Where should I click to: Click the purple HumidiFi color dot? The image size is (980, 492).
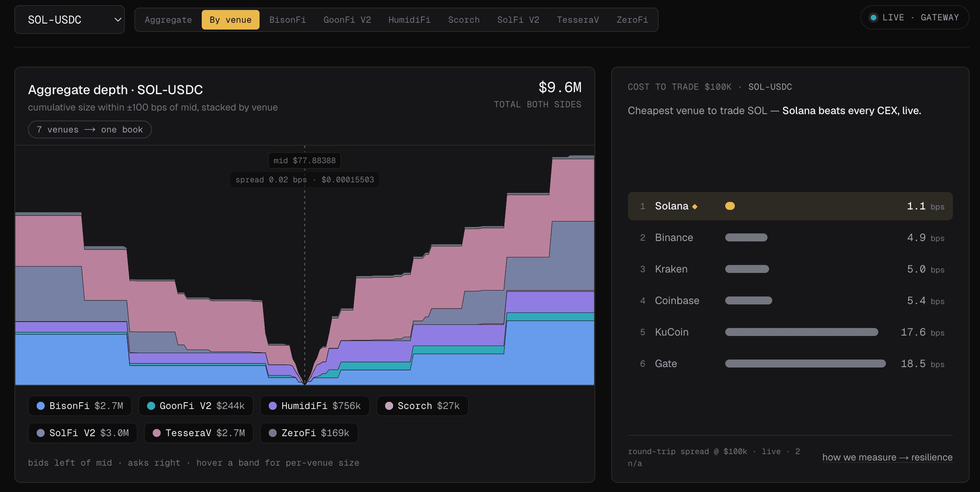[273, 406]
